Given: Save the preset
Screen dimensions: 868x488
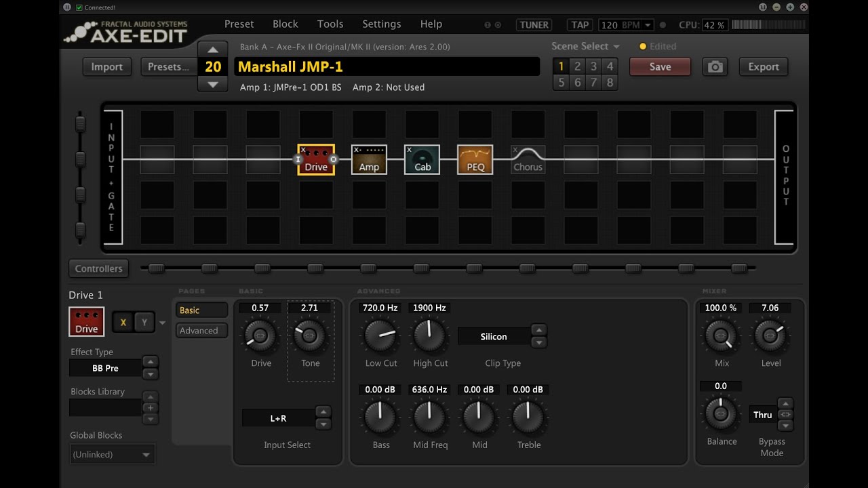Looking at the screenshot, I should [x=660, y=66].
